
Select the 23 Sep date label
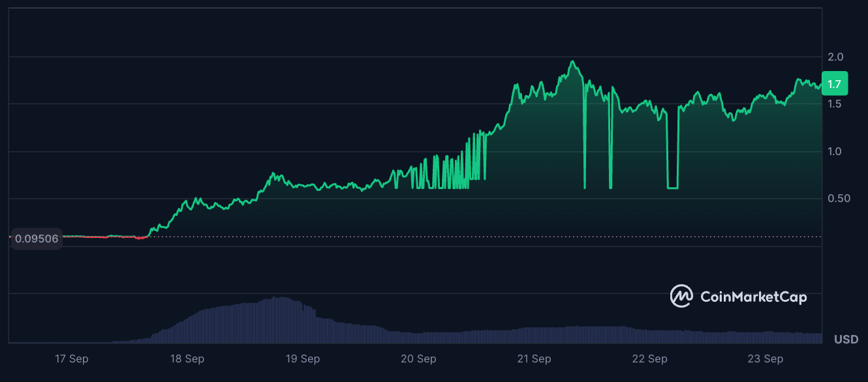click(765, 359)
